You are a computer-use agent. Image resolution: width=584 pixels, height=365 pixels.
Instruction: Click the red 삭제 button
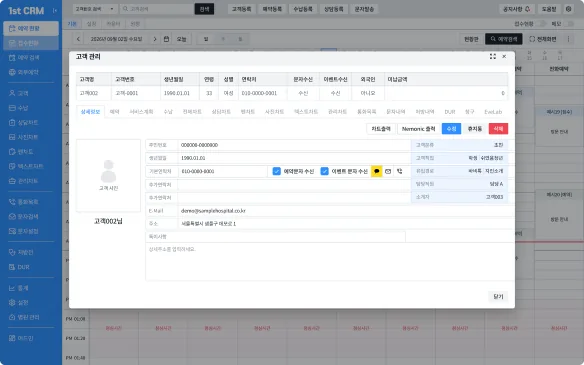[x=498, y=129]
